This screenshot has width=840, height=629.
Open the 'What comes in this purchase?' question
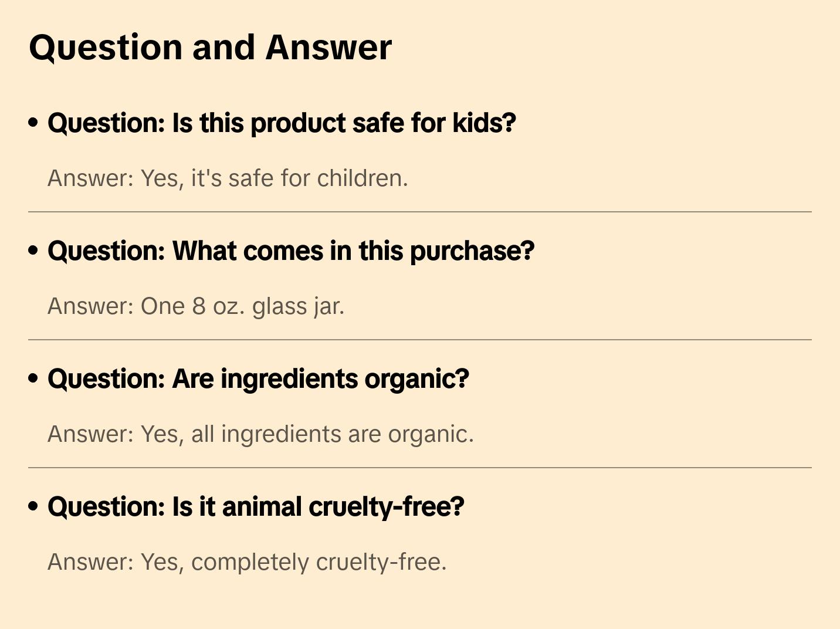[x=291, y=251]
